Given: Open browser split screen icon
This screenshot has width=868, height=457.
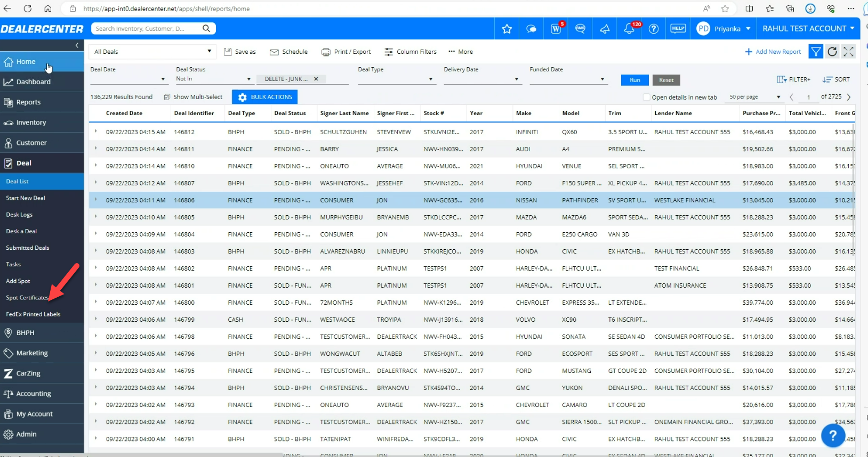Looking at the screenshot, I should [749, 9].
